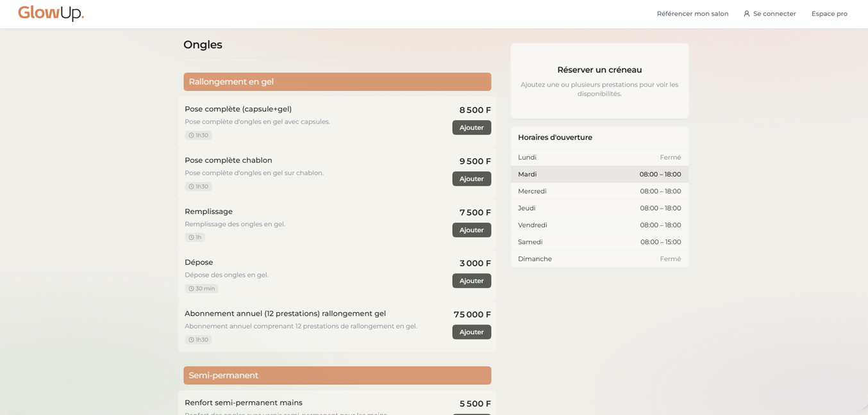Open Référencer mon salon link
The width and height of the screenshot is (868, 415).
click(x=692, y=13)
